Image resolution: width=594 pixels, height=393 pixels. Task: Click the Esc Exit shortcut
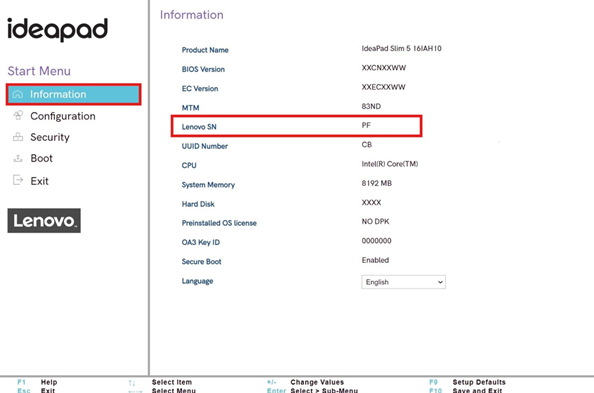point(36,390)
